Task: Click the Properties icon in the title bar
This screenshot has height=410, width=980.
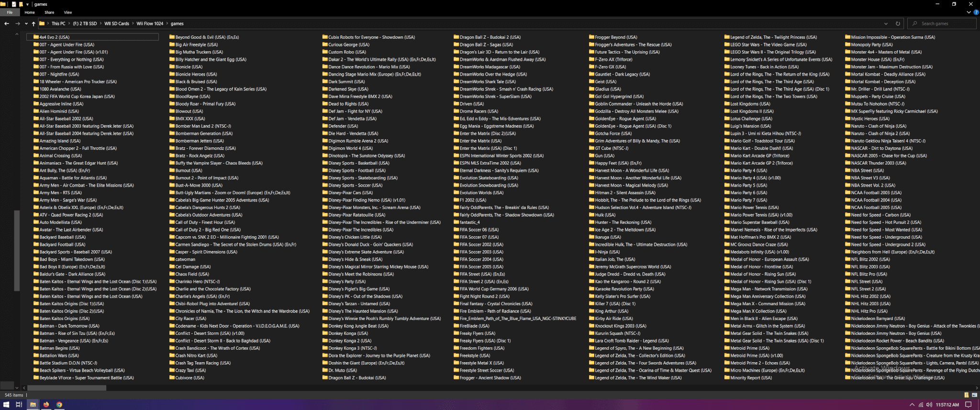Action: click(14, 4)
